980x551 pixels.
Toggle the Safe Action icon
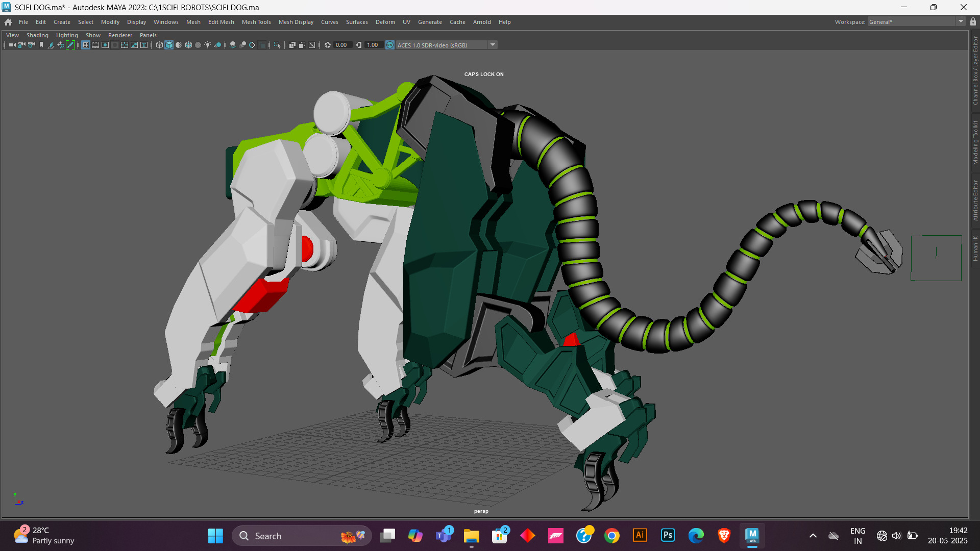click(x=134, y=45)
